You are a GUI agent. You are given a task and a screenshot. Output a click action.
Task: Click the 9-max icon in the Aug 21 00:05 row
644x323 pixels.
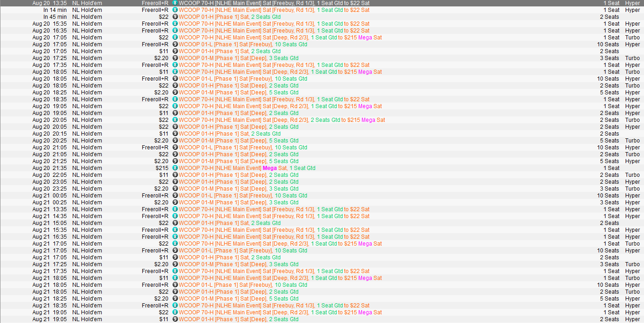pos(175,195)
